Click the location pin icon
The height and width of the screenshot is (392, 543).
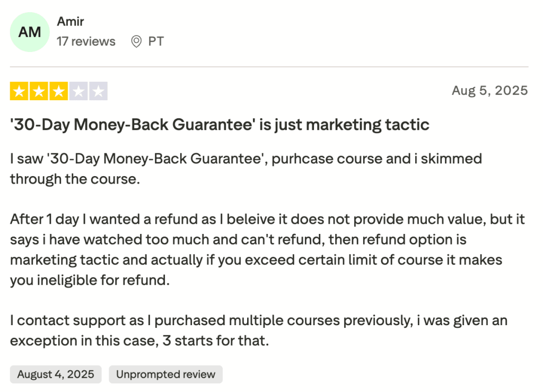[136, 41]
